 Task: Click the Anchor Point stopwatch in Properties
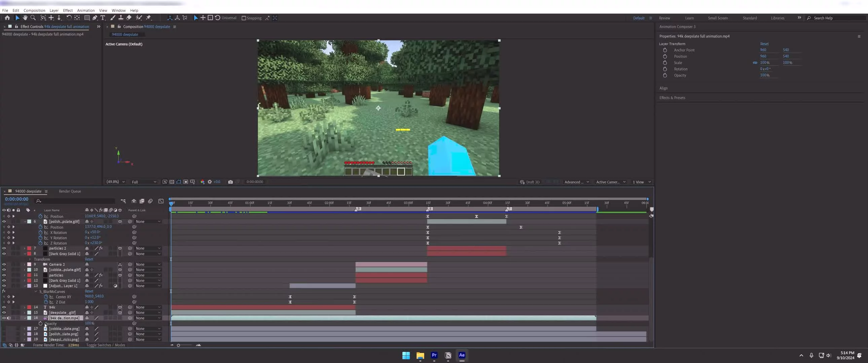pyautogui.click(x=665, y=50)
